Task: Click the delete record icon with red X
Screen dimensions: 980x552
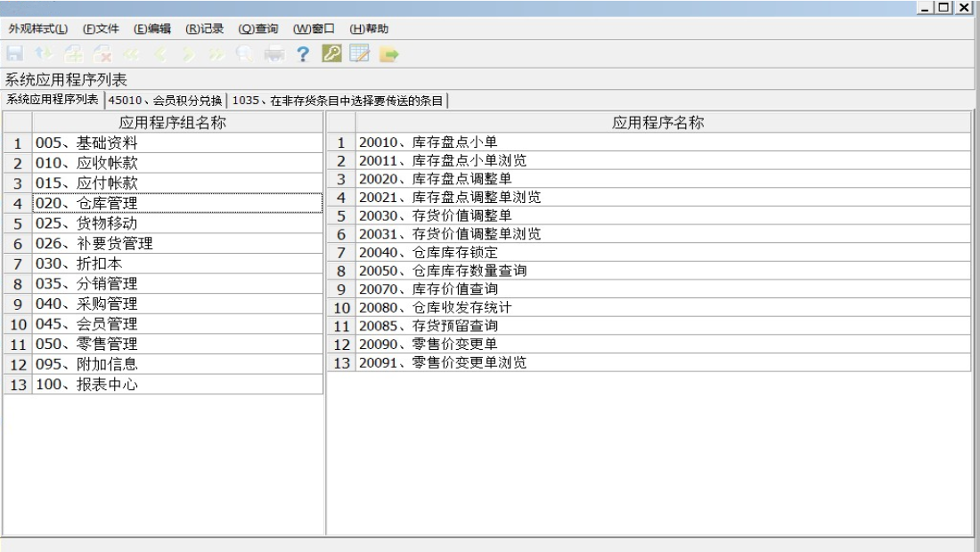Action: [102, 53]
